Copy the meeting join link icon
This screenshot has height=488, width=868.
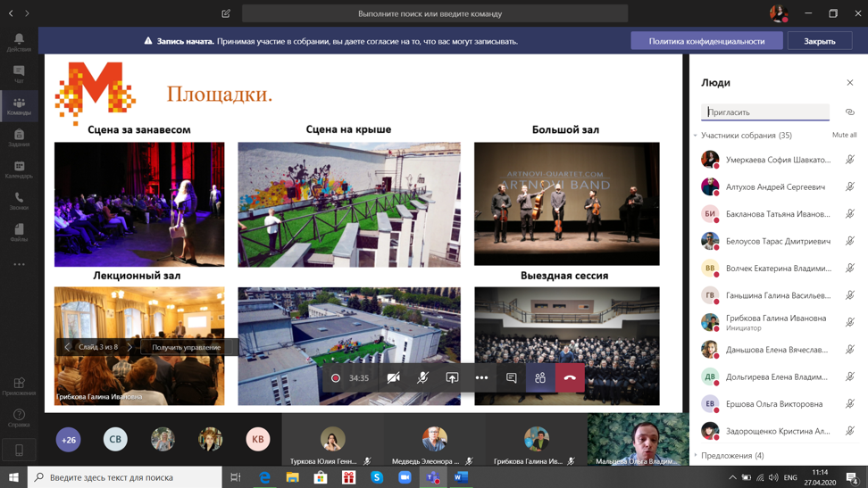(849, 112)
